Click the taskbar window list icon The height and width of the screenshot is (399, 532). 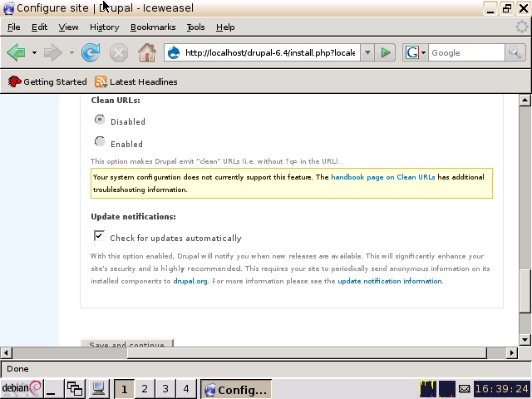75,389
